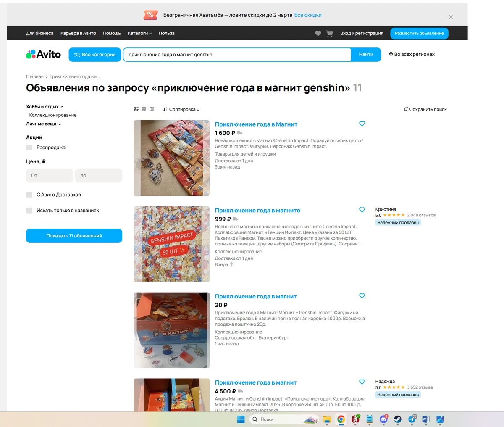Click the price до field
The width and height of the screenshot is (504, 427).
tap(99, 175)
